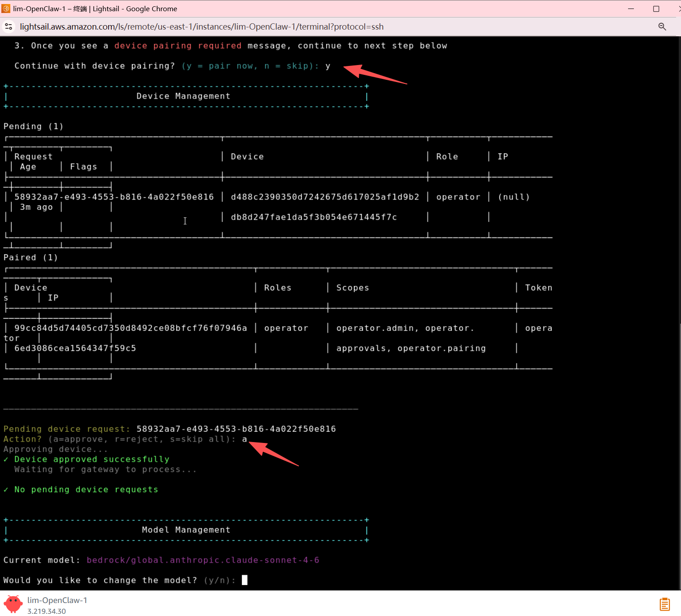Image resolution: width=681 pixels, height=616 pixels.
Task: Click the 'Would you like to change the model?' prompt
Action: point(100,580)
